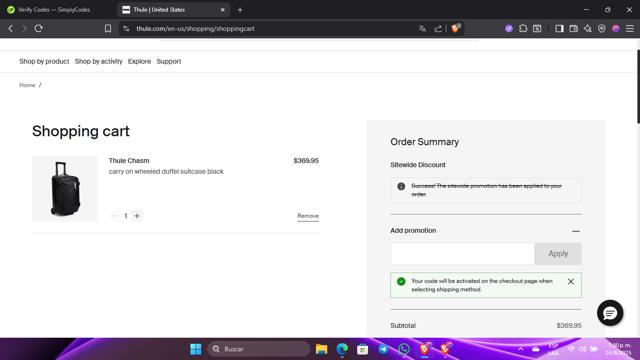Go to Home via breadcrumb
This screenshot has height=360, width=640.
(x=27, y=85)
